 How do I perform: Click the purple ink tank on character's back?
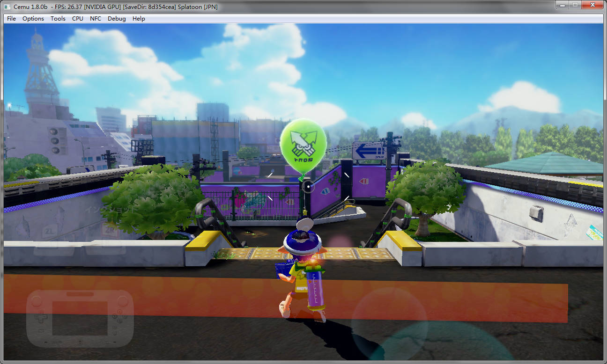tap(316, 289)
